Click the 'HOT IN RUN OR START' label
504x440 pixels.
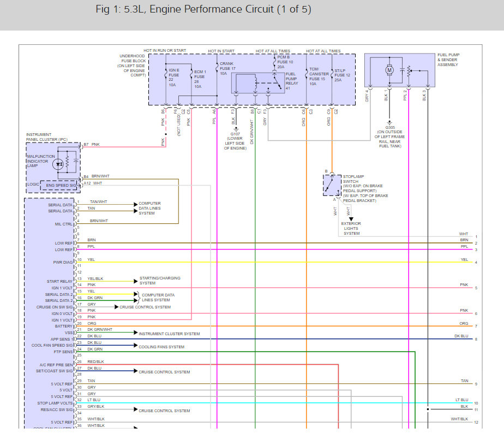coord(165,51)
